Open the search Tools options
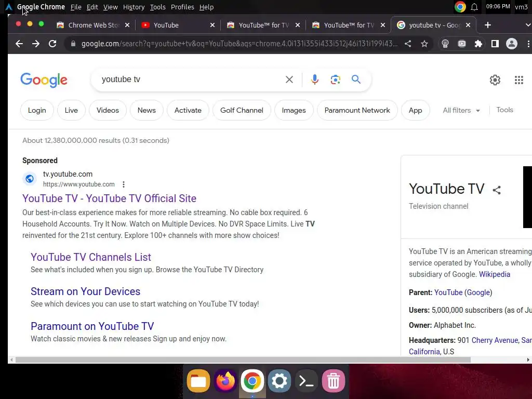The height and width of the screenshot is (399, 532). click(504, 110)
